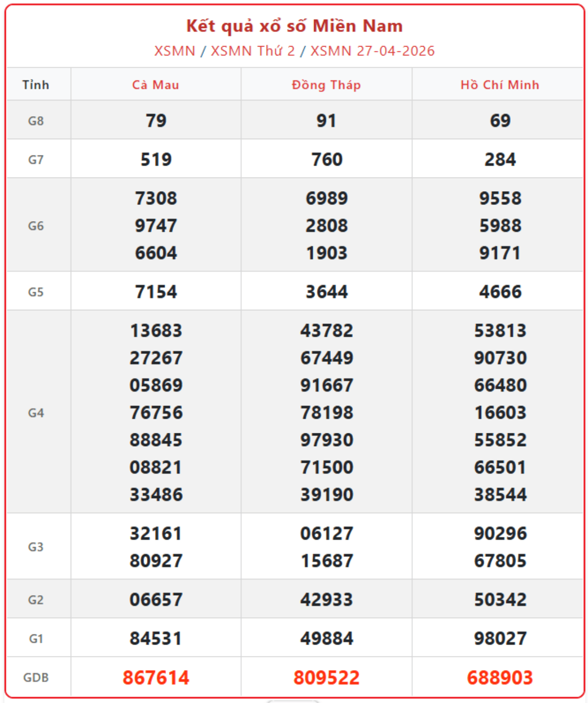Click the G1 number 84531
Screen dimensions: 588x703
click(156, 638)
